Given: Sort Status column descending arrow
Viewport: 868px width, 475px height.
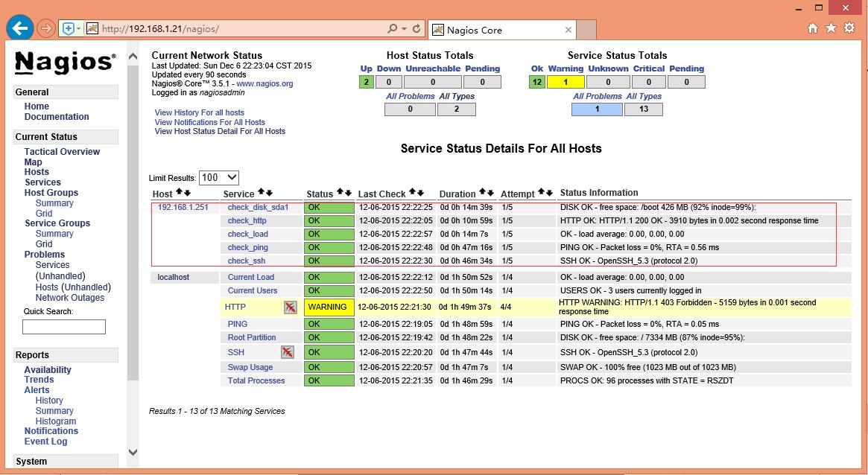Looking at the screenshot, I should coord(348,192).
